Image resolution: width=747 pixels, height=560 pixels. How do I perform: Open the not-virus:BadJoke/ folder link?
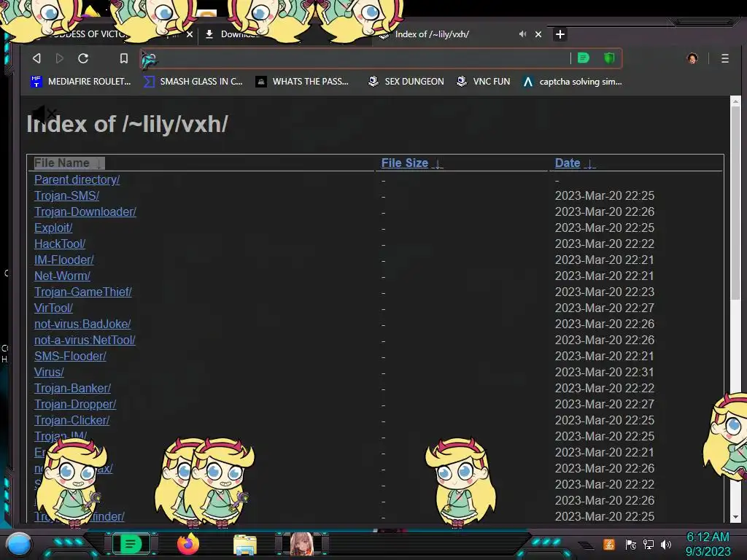point(82,324)
